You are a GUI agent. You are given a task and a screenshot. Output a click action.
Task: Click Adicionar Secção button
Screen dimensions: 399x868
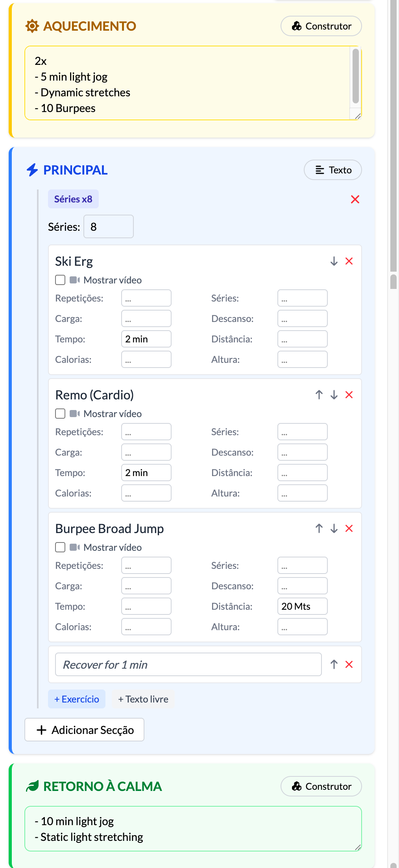click(85, 730)
